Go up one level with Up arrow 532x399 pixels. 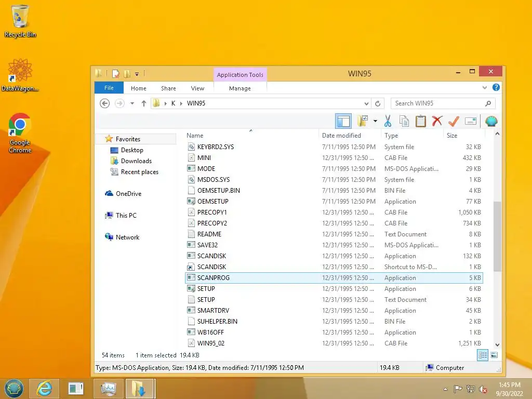[144, 103]
